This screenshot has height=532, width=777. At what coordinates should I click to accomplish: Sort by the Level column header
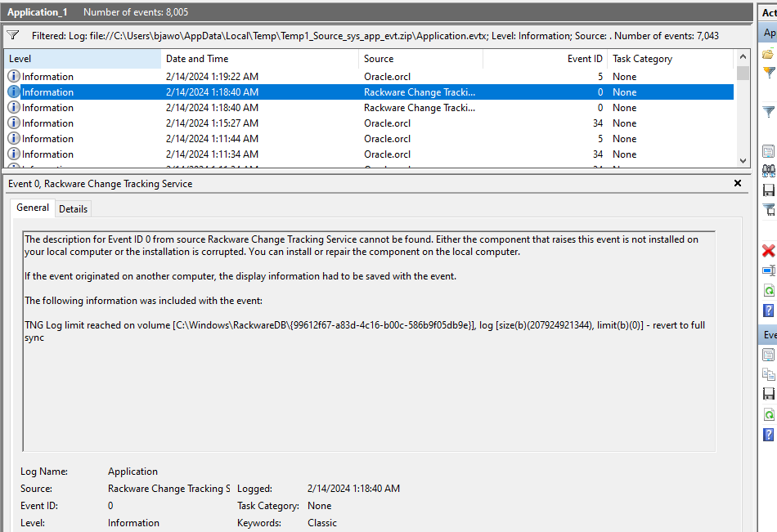[83, 59]
